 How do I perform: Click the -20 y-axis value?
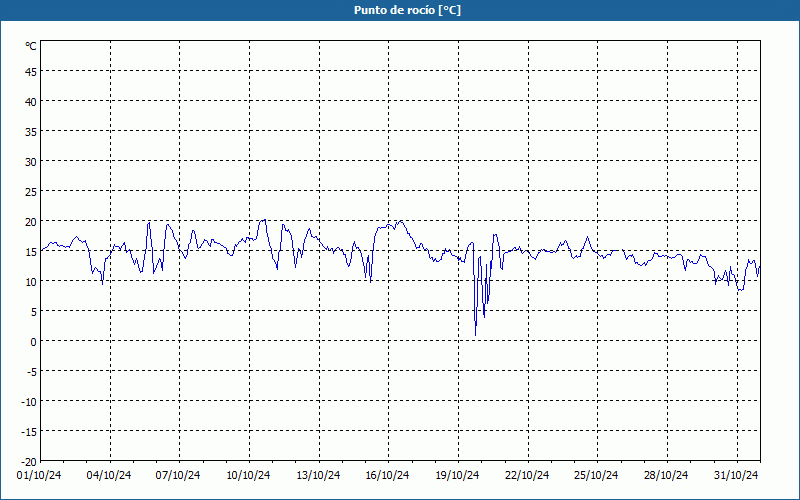(29, 462)
